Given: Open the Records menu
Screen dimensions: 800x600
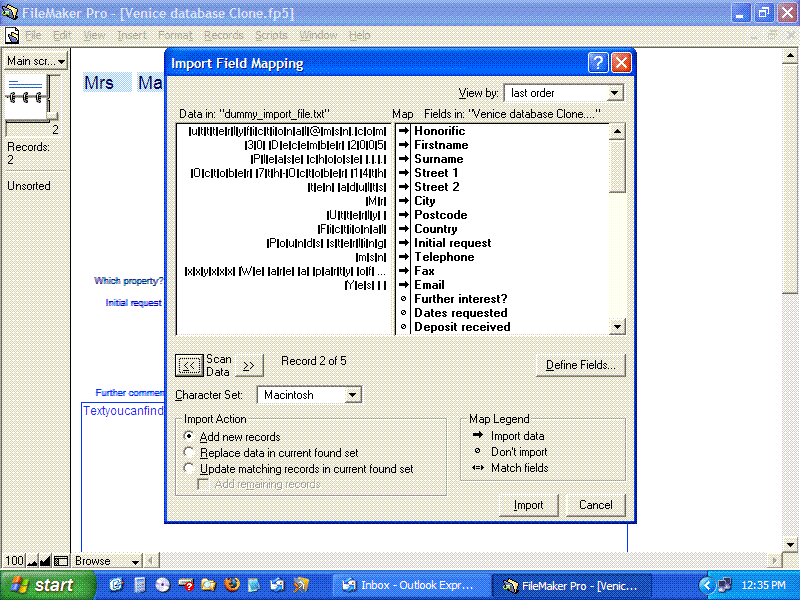Looking at the screenshot, I should click(223, 35).
